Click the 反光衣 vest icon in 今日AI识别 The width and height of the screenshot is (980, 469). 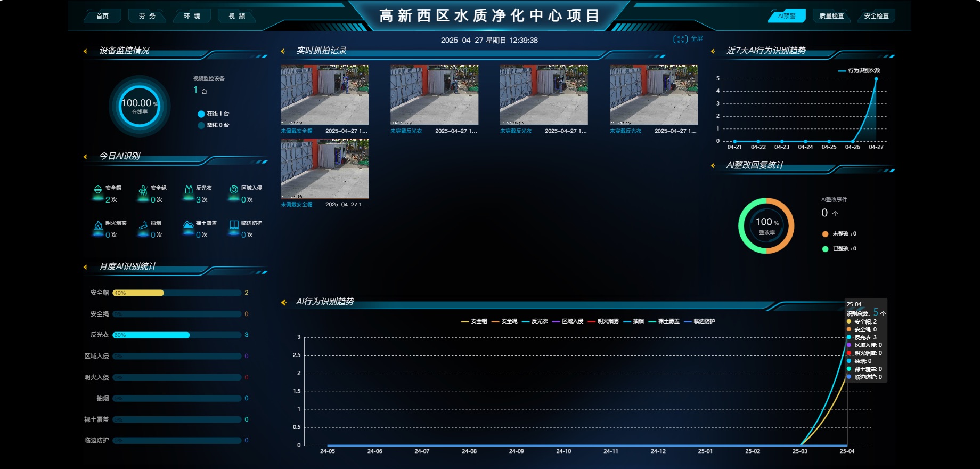tap(189, 190)
